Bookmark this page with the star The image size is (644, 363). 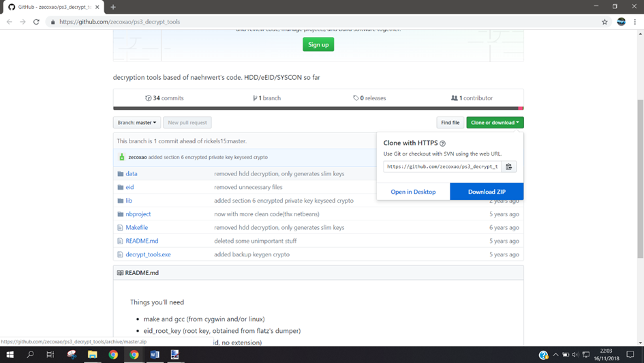pos(604,22)
